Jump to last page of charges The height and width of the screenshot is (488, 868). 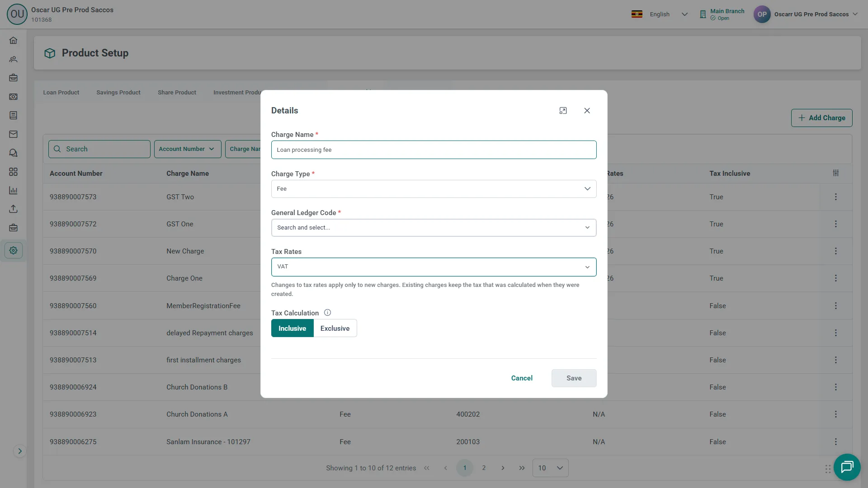coord(522,468)
